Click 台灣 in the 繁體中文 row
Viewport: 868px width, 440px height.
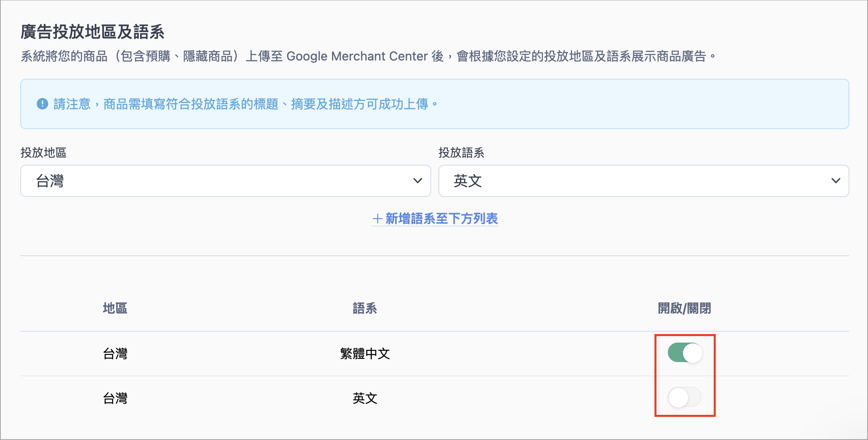click(x=115, y=354)
